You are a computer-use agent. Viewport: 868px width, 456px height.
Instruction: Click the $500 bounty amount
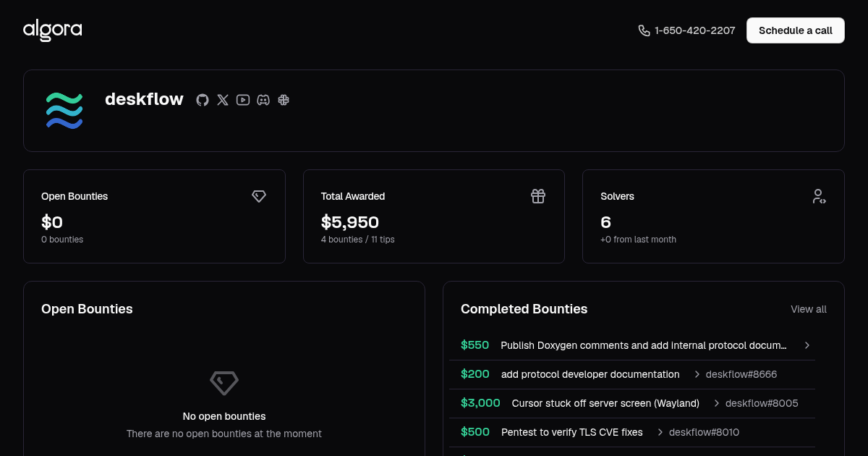[475, 432]
